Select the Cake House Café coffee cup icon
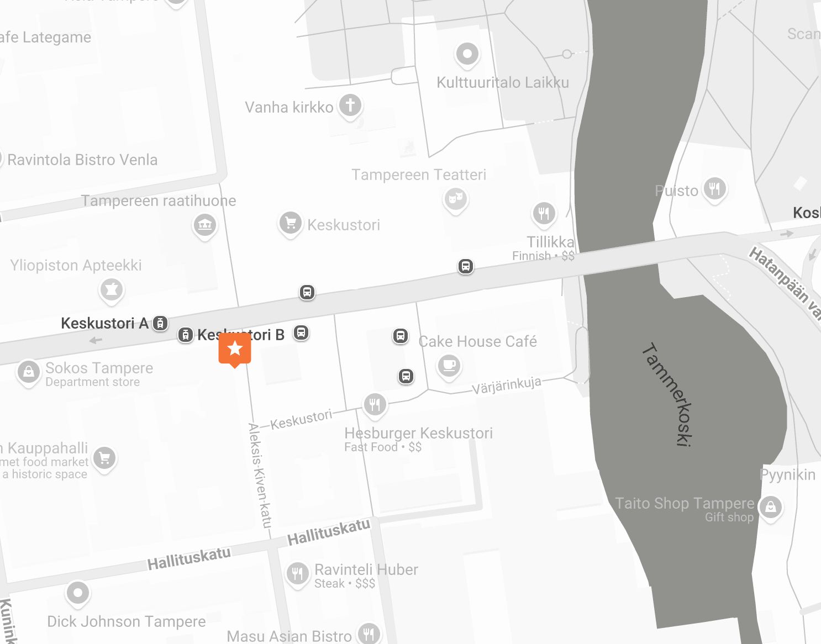 coord(449,366)
